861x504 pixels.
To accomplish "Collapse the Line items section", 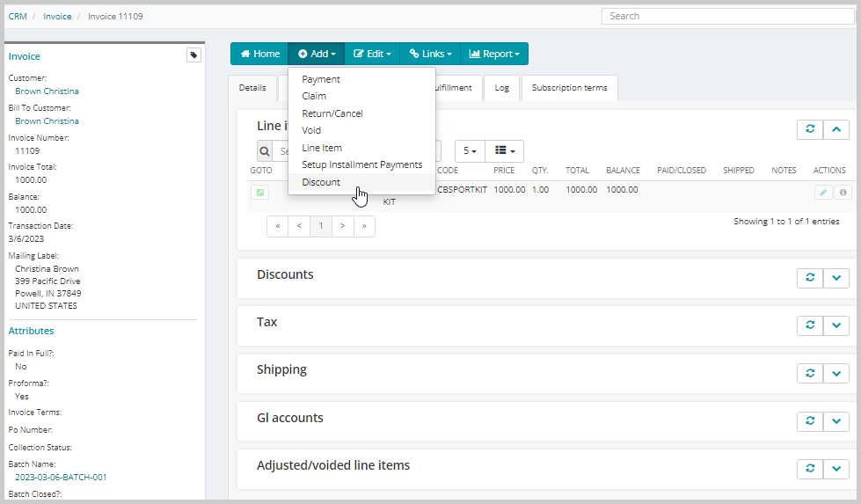I will 836,129.
